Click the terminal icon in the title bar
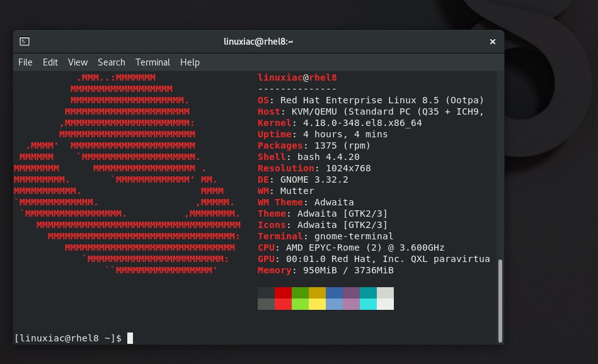 (25, 41)
